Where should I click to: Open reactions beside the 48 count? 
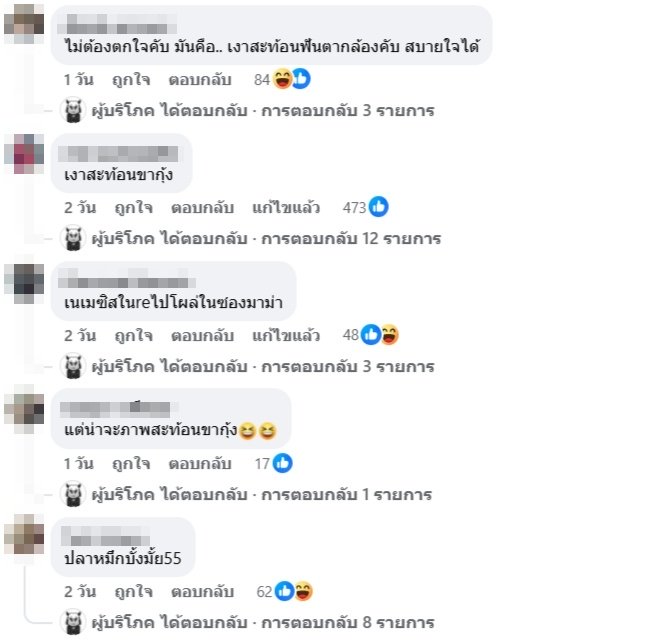380,335
